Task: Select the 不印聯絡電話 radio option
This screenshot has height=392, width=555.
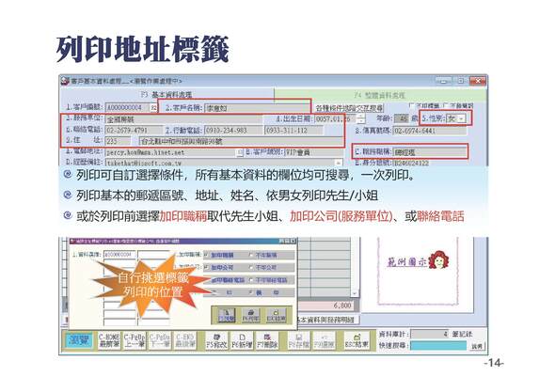Action: coord(251,280)
